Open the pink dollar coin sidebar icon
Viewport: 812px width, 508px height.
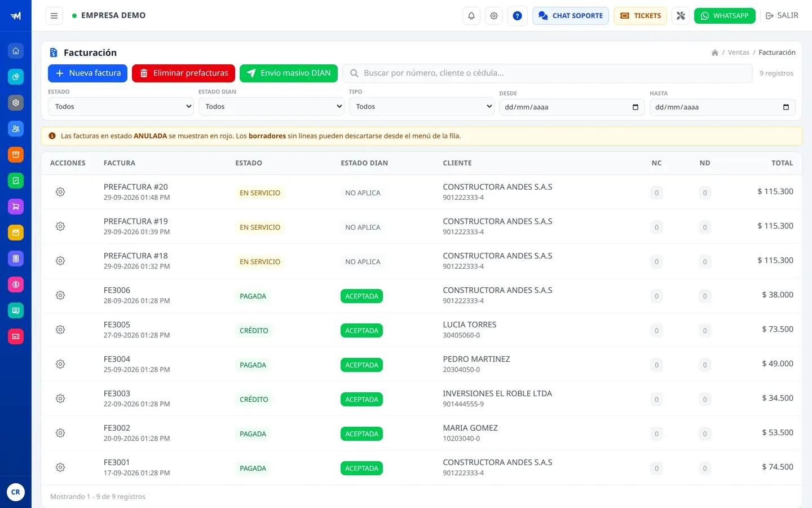[16, 284]
